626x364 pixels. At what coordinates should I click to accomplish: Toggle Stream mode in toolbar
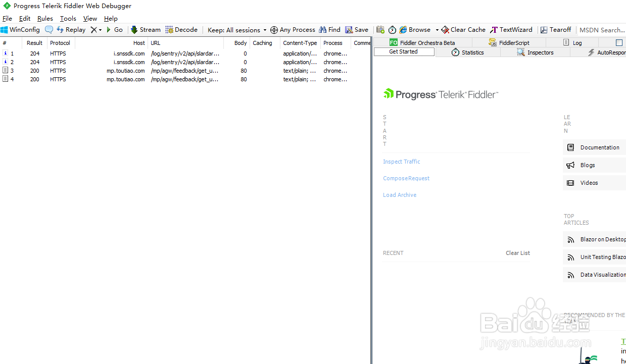pos(146,30)
